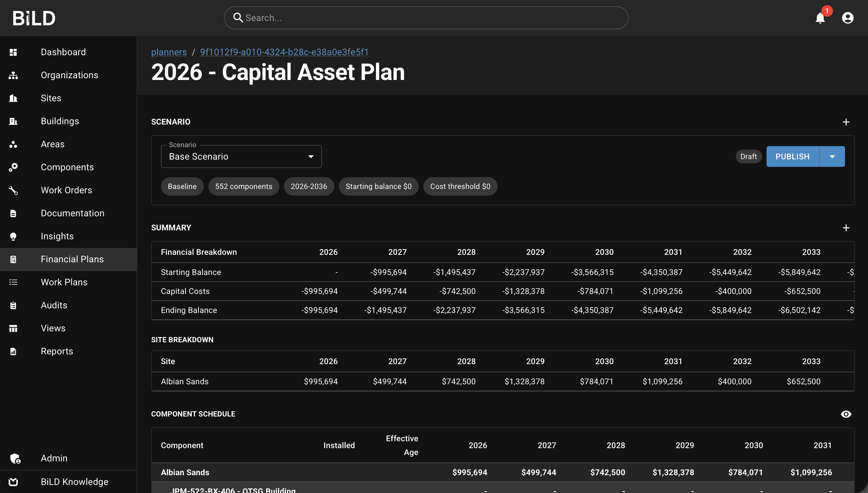Click the Sites icon in sidebar

(x=13, y=98)
